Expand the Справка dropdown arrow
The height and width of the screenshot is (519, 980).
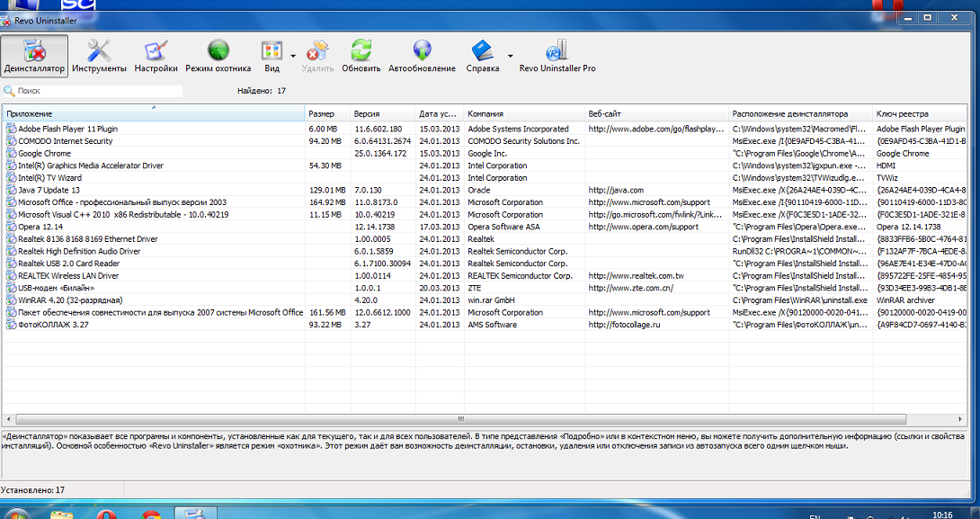coord(510,56)
